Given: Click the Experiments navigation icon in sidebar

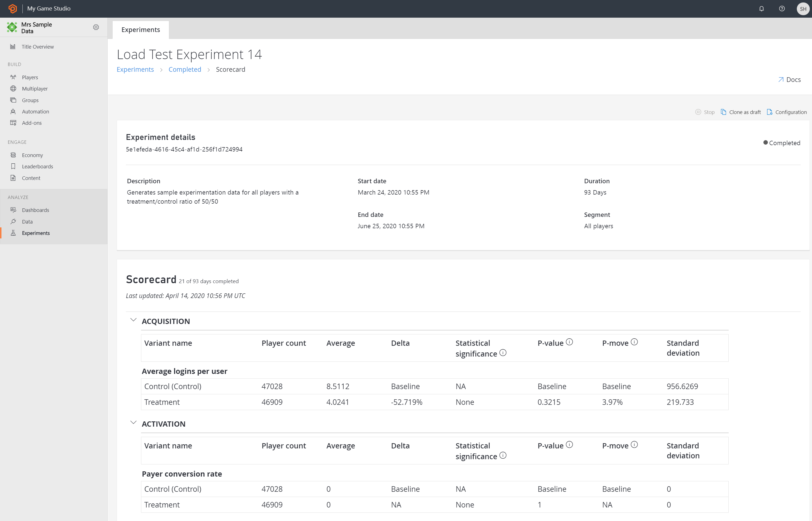Looking at the screenshot, I should tap(13, 233).
